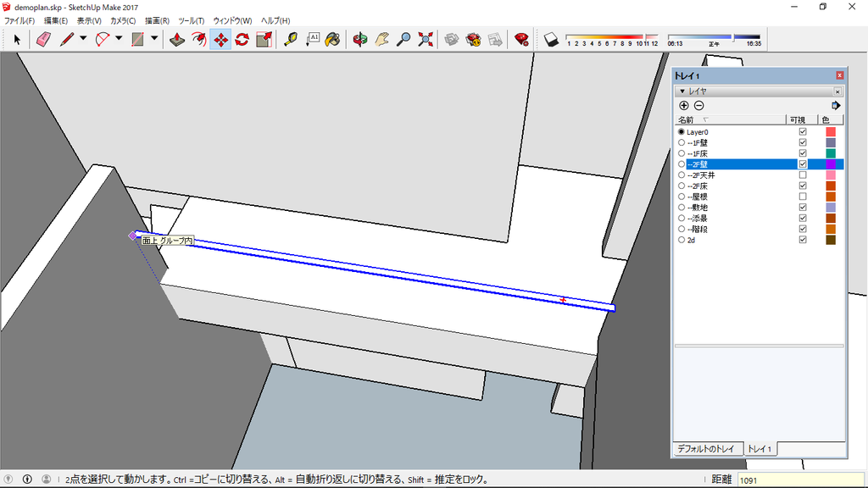Change the Layer0 red color swatch

[831, 131]
